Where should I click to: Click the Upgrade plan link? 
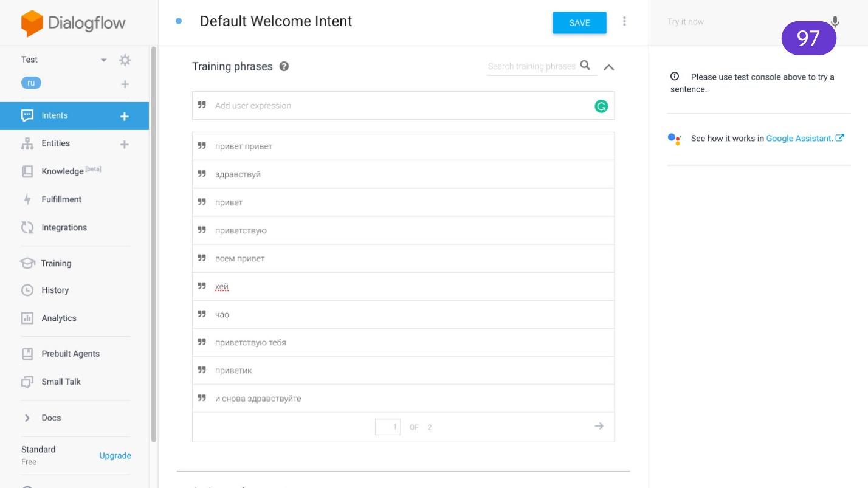click(115, 455)
